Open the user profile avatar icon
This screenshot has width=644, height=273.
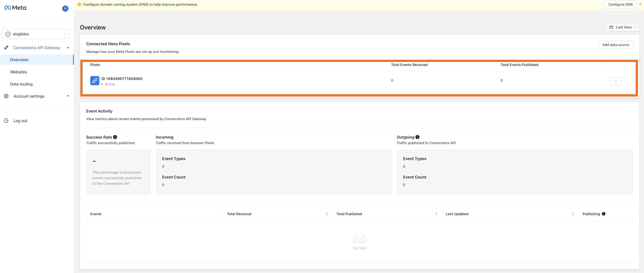click(65, 9)
